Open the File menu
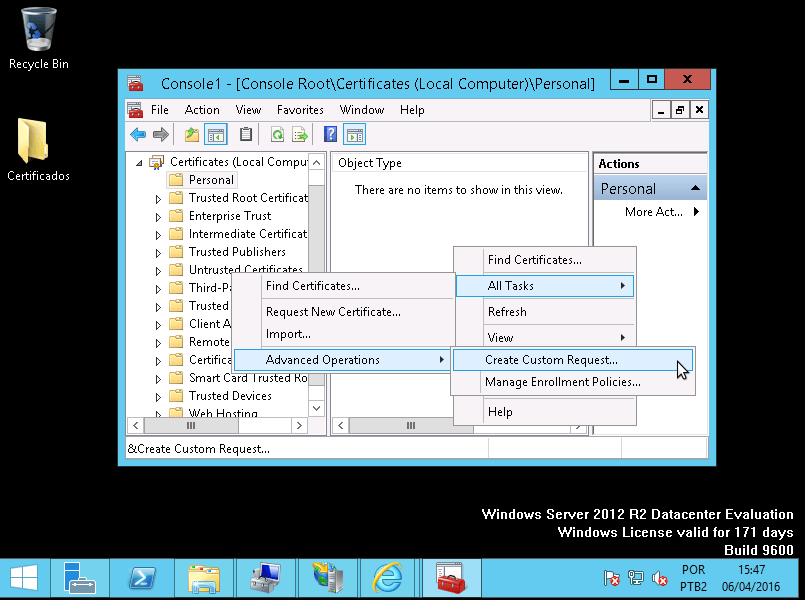 point(160,110)
